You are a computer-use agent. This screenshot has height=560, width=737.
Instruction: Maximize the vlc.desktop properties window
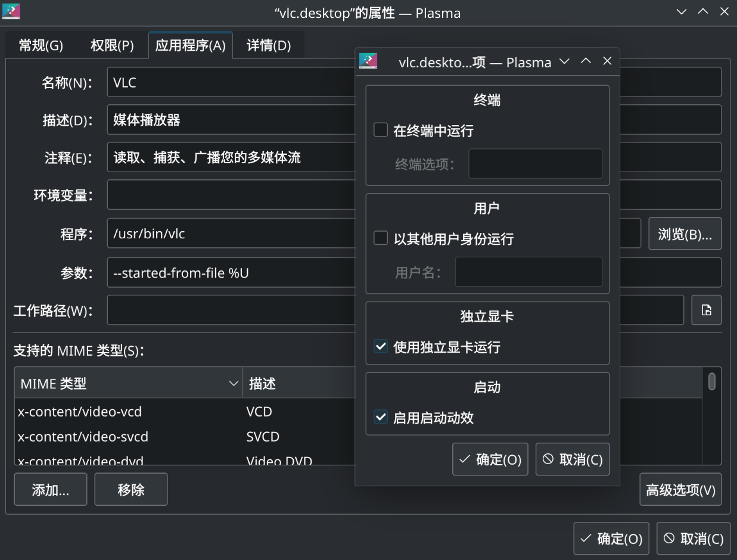(703, 11)
